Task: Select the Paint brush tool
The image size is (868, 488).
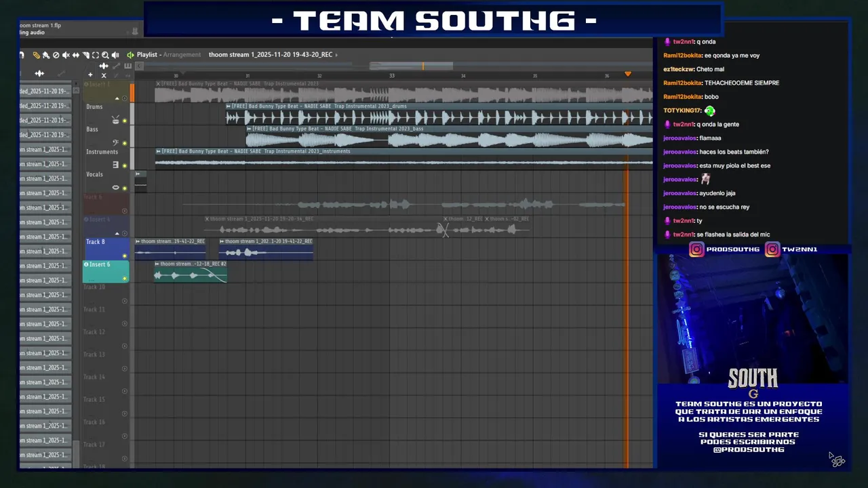Action: (x=46, y=55)
